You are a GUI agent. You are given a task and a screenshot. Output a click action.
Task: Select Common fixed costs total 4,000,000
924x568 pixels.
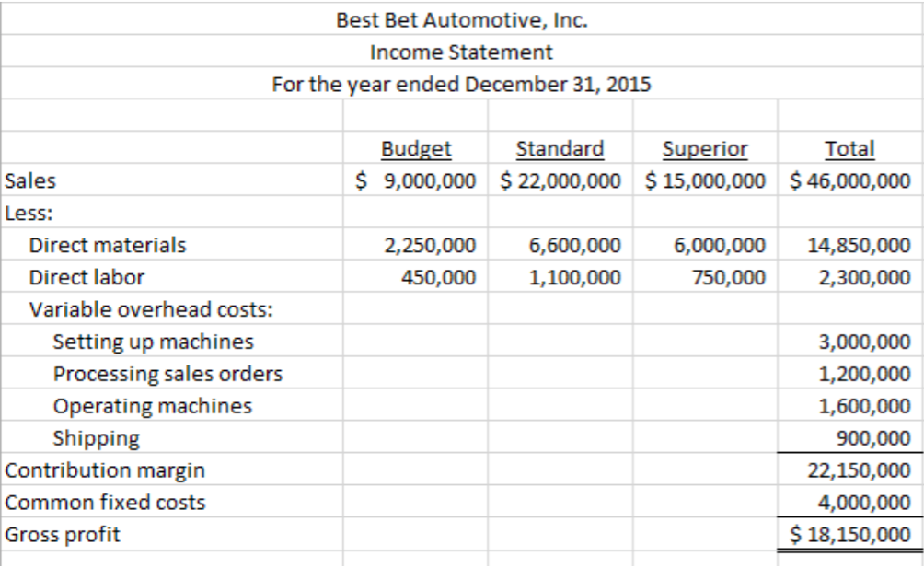tap(865, 503)
